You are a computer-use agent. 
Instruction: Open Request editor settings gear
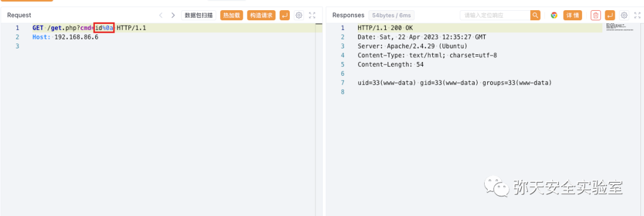pos(299,15)
